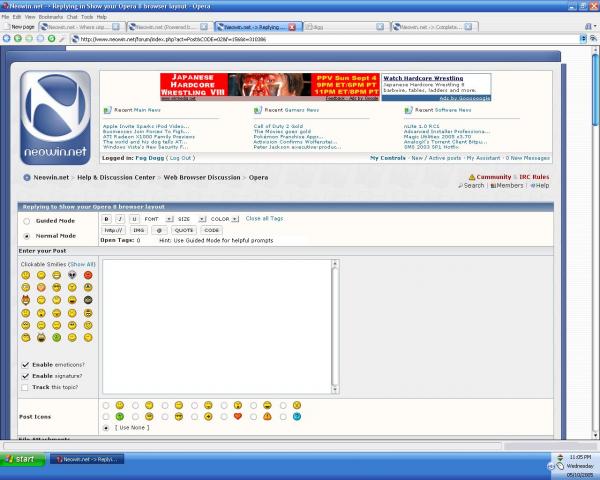Click the Forward arrow next to Back
600x480 pixels.
(x=18, y=38)
